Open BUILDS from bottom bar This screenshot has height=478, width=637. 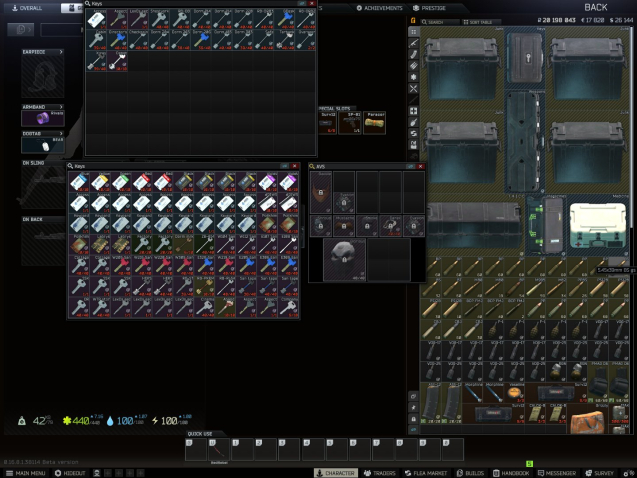470,473
